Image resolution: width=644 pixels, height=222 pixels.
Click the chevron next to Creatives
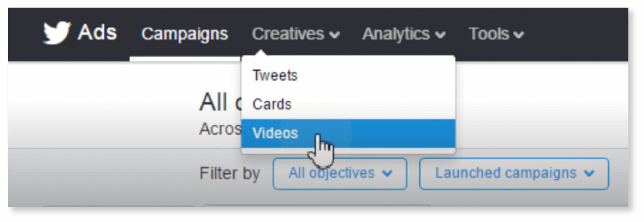(x=335, y=35)
